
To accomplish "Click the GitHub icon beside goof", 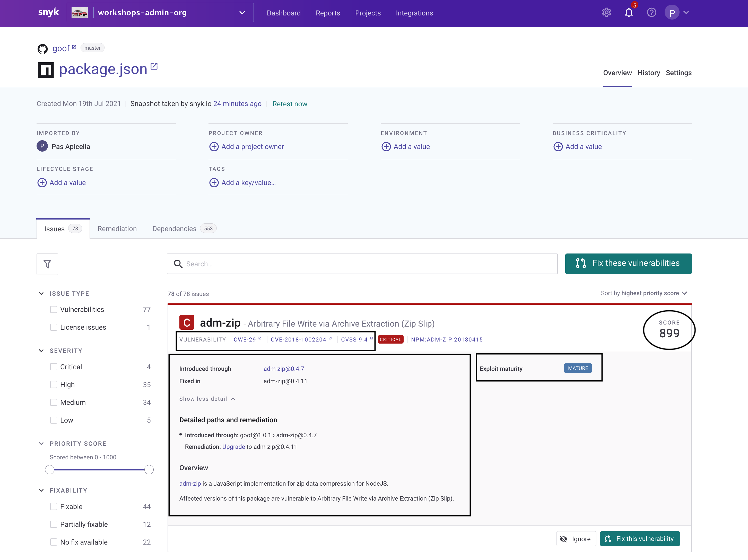I will click(43, 49).
